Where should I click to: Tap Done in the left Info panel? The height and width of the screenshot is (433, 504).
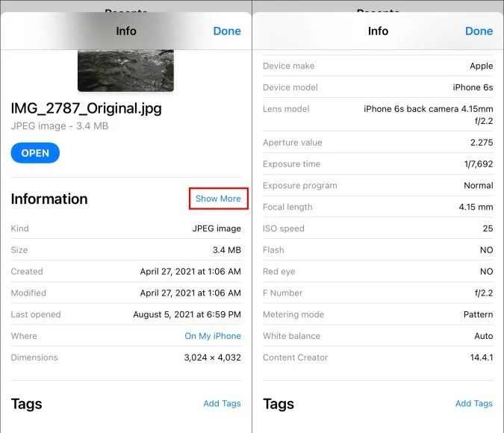point(227,31)
